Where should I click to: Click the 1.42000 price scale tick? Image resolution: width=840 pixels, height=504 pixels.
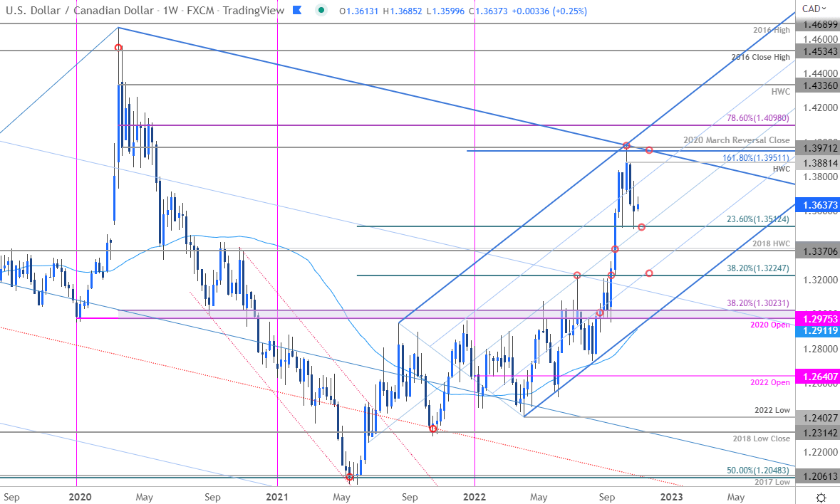pos(819,107)
